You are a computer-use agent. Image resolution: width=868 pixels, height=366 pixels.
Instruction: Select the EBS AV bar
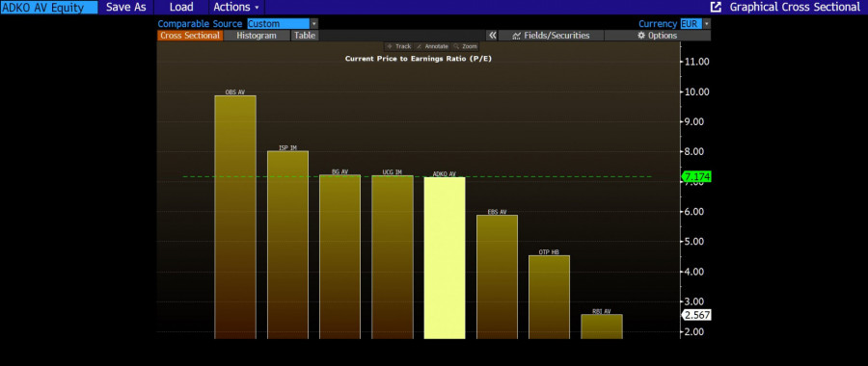pyautogui.click(x=497, y=276)
